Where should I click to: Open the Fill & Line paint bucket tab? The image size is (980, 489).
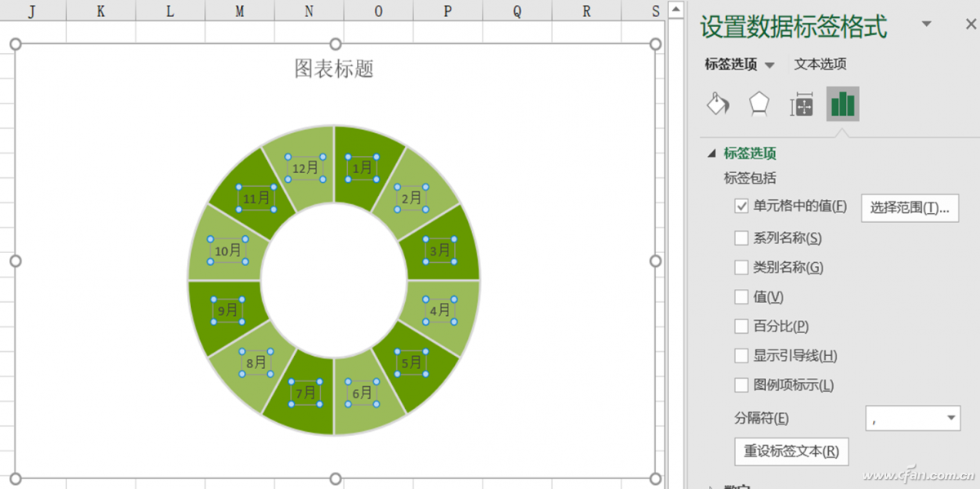(x=717, y=104)
